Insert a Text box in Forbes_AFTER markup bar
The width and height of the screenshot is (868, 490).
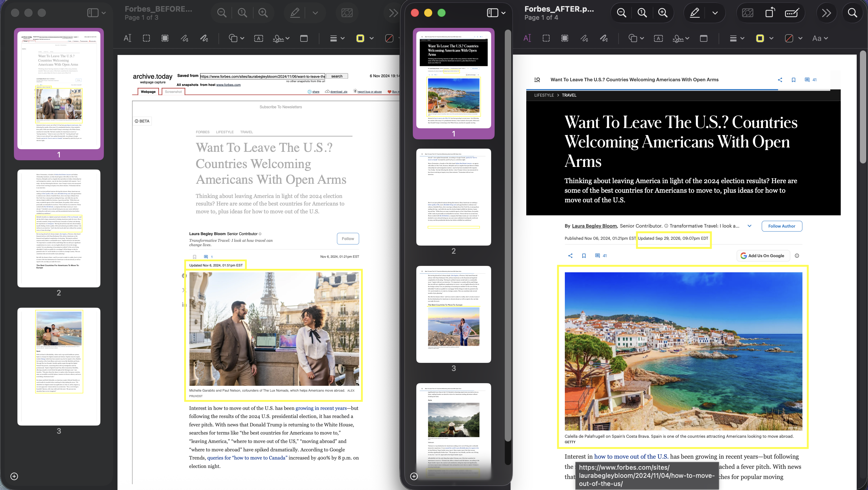coord(658,38)
